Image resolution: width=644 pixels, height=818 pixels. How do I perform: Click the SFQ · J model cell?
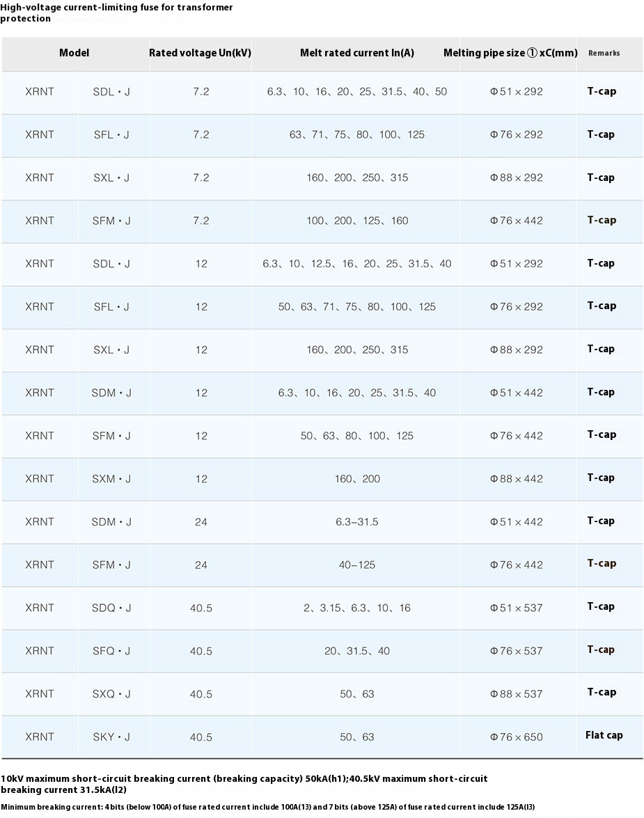pyautogui.click(x=111, y=651)
